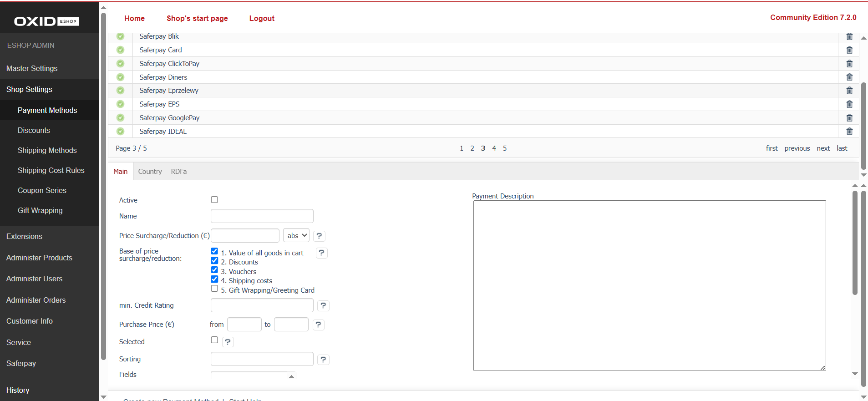Click active status icon for Saferpay EPS
Viewport: 868px width, 401px height.
tap(120, 104)
